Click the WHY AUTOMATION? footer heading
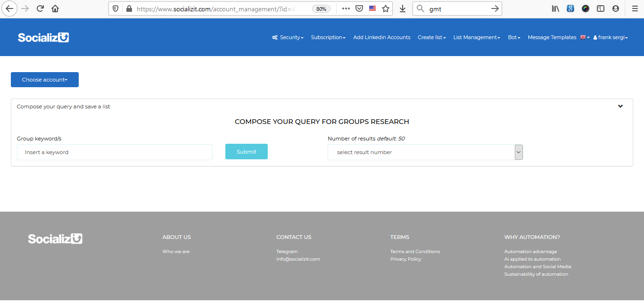 pos(532,237)
